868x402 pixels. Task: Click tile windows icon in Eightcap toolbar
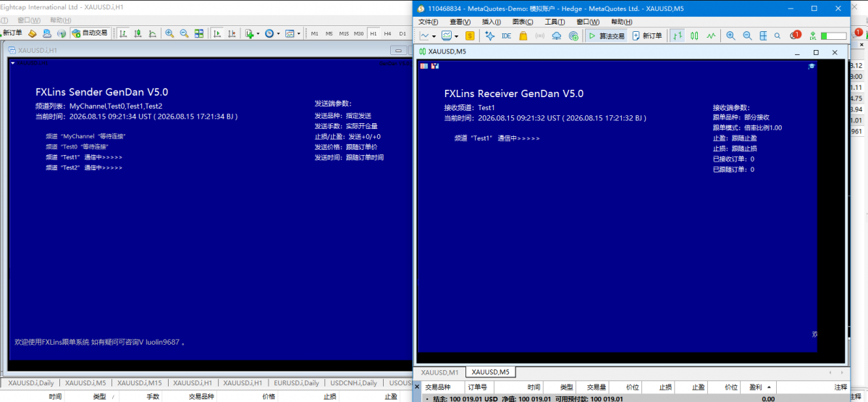[x=199, y=33]
